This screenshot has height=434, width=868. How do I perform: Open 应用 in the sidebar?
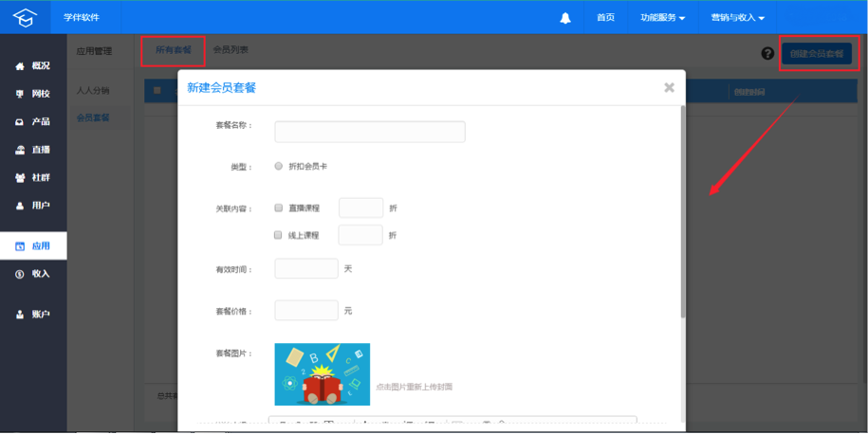tap(33, 246)
